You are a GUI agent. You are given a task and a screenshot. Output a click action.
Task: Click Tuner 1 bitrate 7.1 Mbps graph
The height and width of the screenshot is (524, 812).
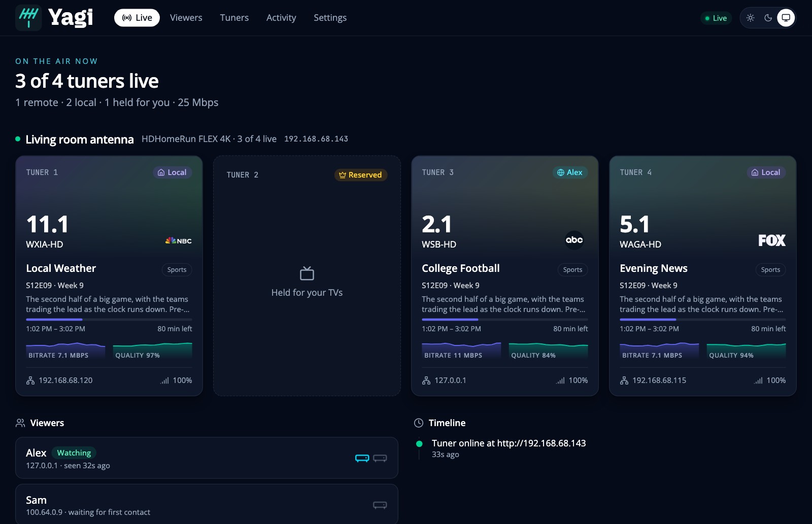(65, 351)
